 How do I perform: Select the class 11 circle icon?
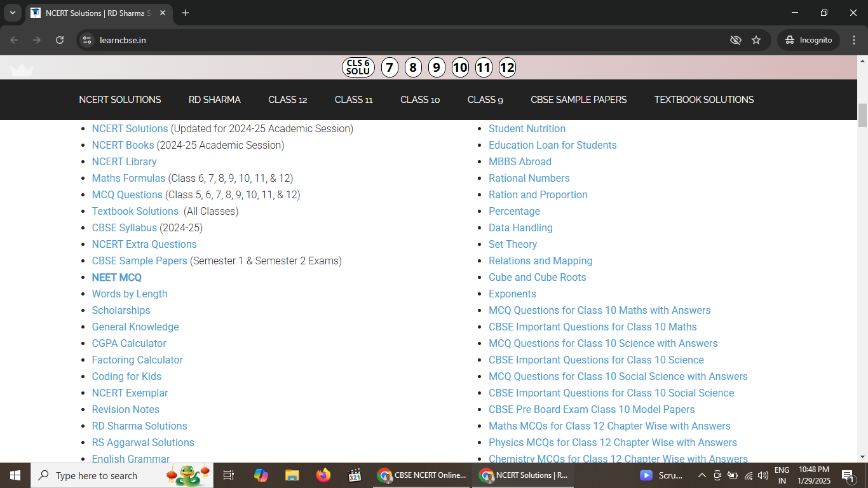pyautogui.click(x=484, y=67)
